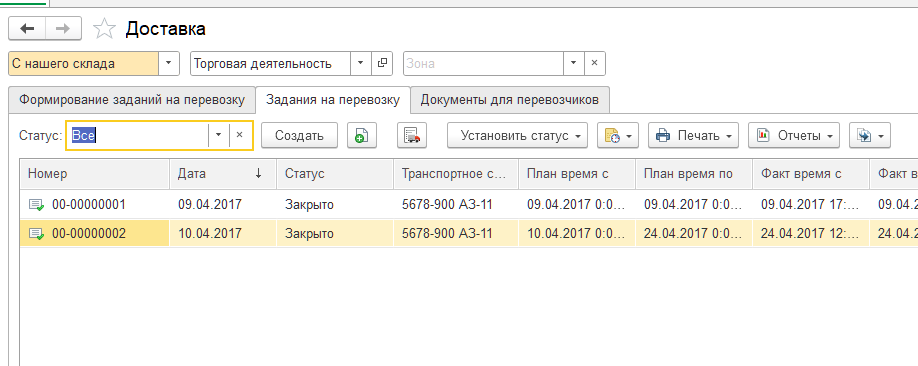Clear the Зона field with the x
This screenshot has width=918, height=366.
594,63
